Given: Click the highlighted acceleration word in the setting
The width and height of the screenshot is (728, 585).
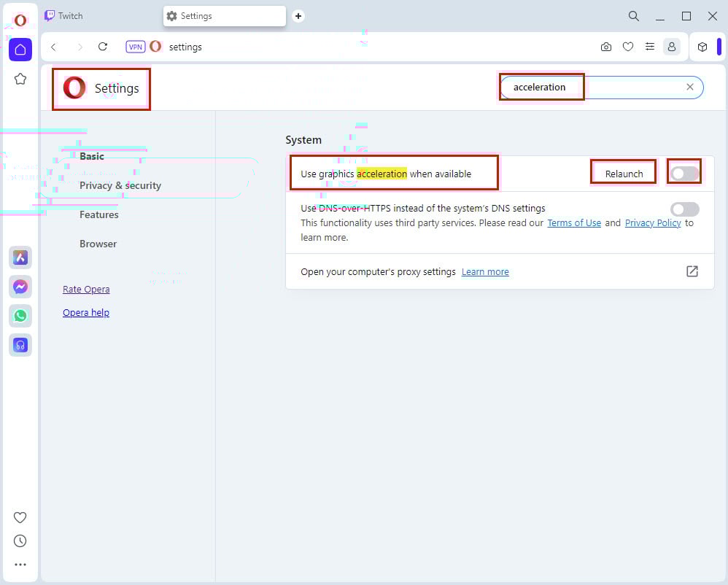Looking at the screenshot, I should [382, 174].
